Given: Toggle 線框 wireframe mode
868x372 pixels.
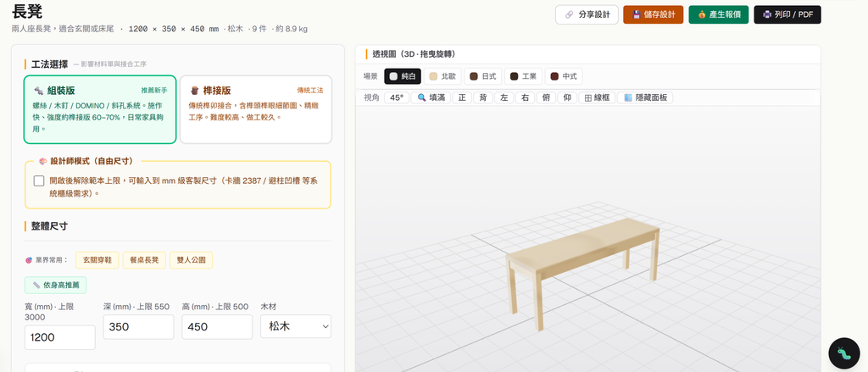Looking at the screenshot, I should point(597,97).
